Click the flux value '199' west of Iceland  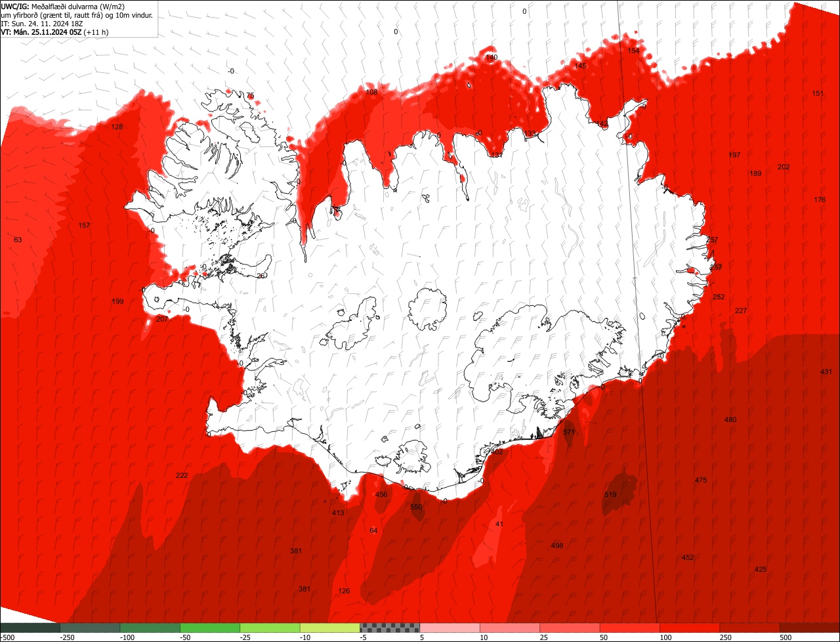coord(117,301)
